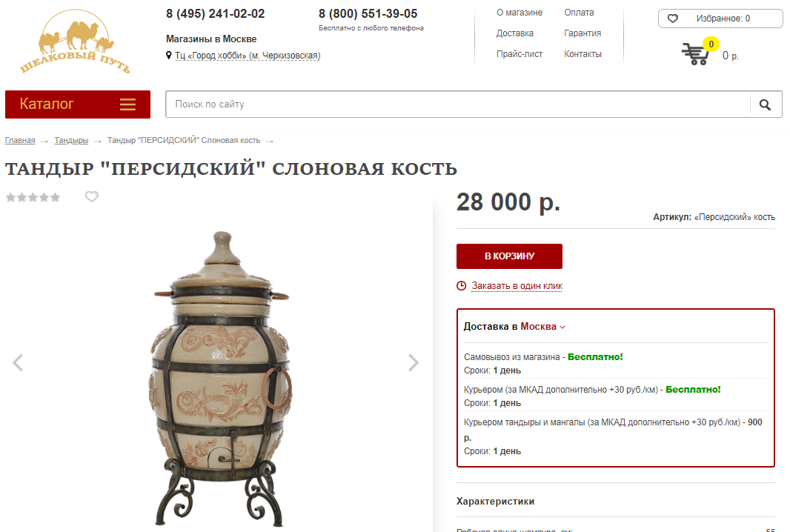Open ТЦ «Город хобби» store location
Screen dimensions: 790x532
248,56
